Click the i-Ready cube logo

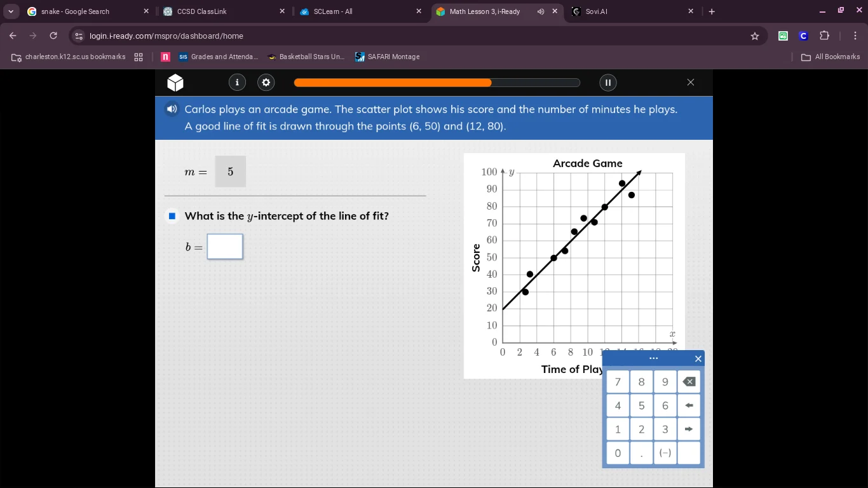(175, 83)
